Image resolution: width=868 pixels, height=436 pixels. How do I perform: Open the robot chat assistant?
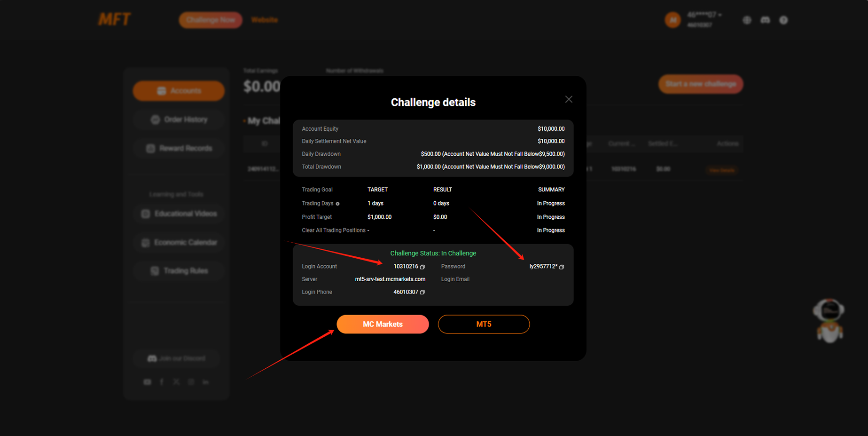coord(829,320)
